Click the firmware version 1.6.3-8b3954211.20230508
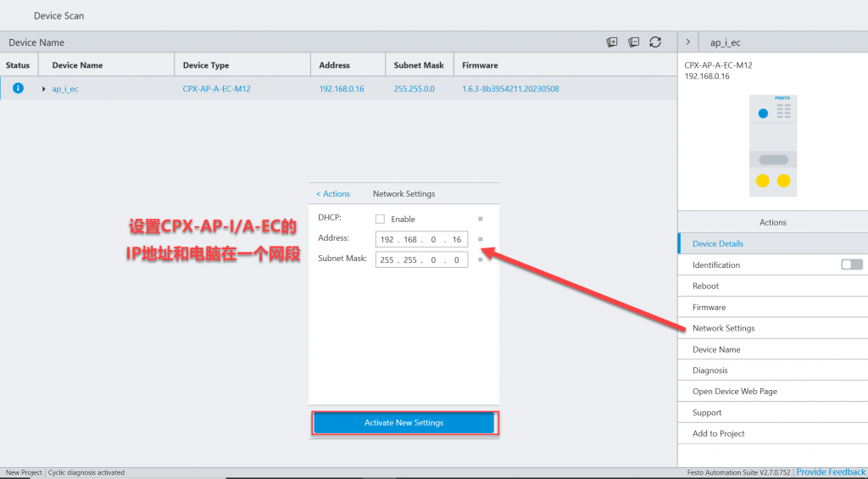This screenshot has width=868, height=479. 510,89
